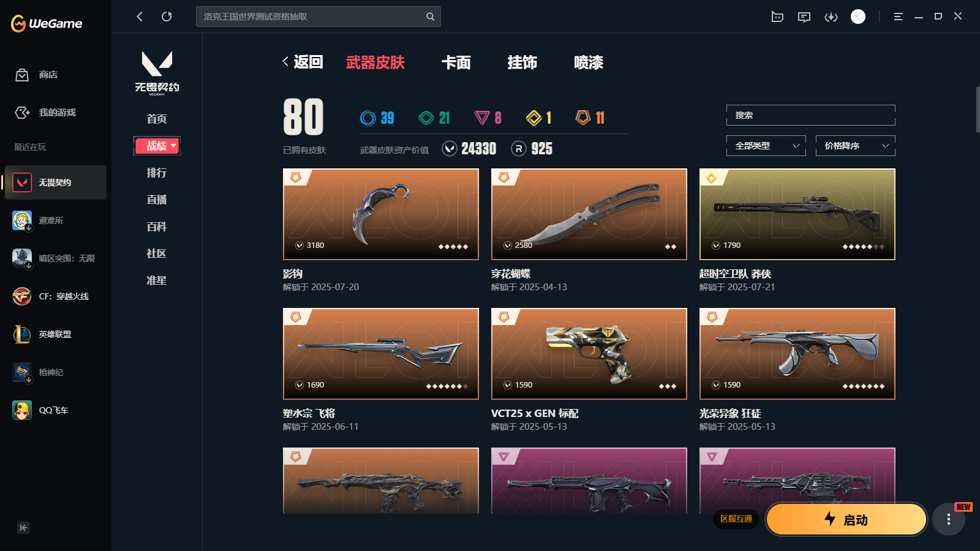Open the 商店 store icon in sidebar
This screenshot has height=551, width=980.
click(22, 75)
